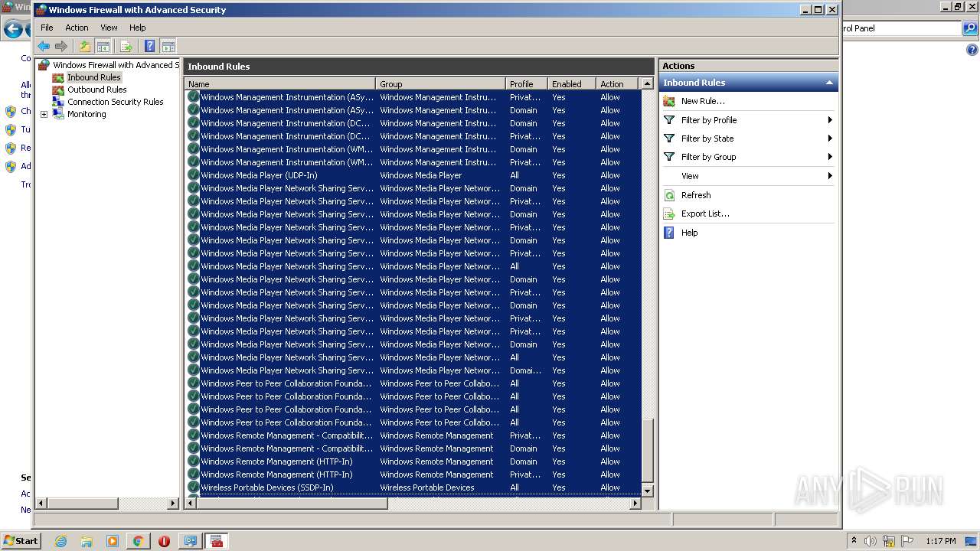The width and height of the screenshot is (980, 551).
Task: Click Refresh action link
Action: tap(696, 195)
